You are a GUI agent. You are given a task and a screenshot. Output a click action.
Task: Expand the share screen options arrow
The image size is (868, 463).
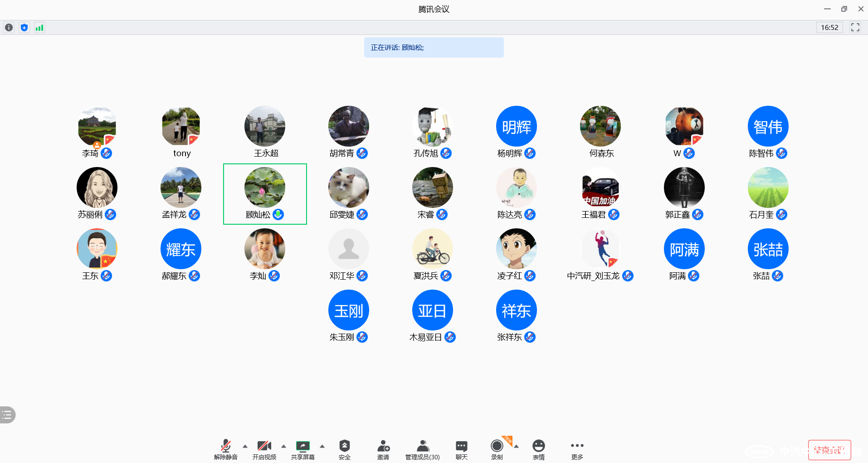click(x=322, y=446)
